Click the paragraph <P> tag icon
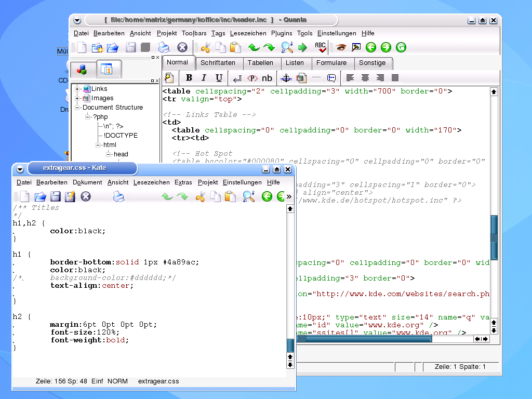 tap(252, 78)
